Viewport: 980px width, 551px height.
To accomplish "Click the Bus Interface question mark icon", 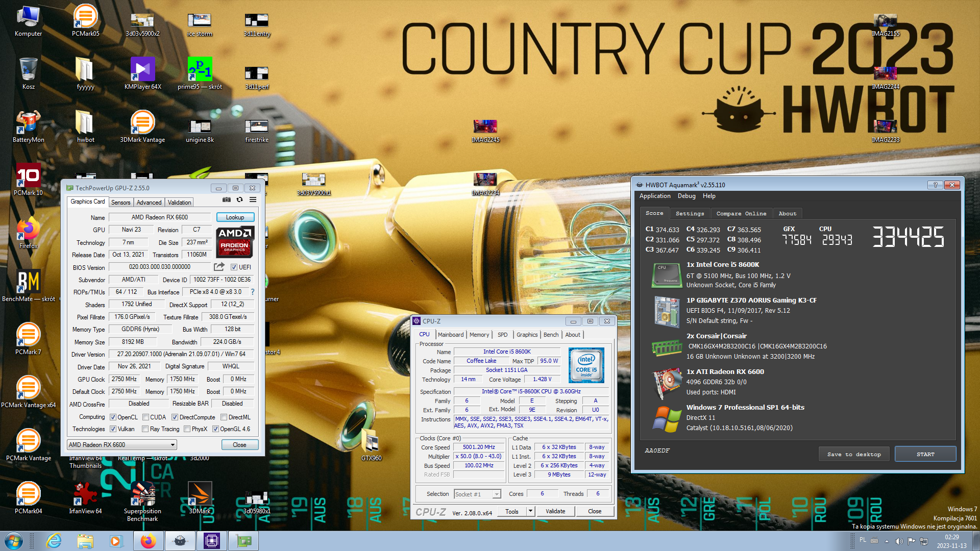I will tap(252, 292).
